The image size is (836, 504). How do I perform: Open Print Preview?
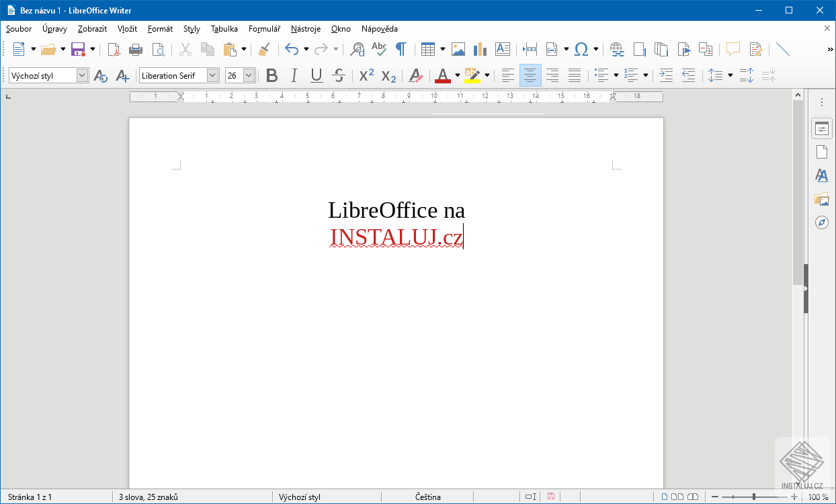(x=158, y=49)
